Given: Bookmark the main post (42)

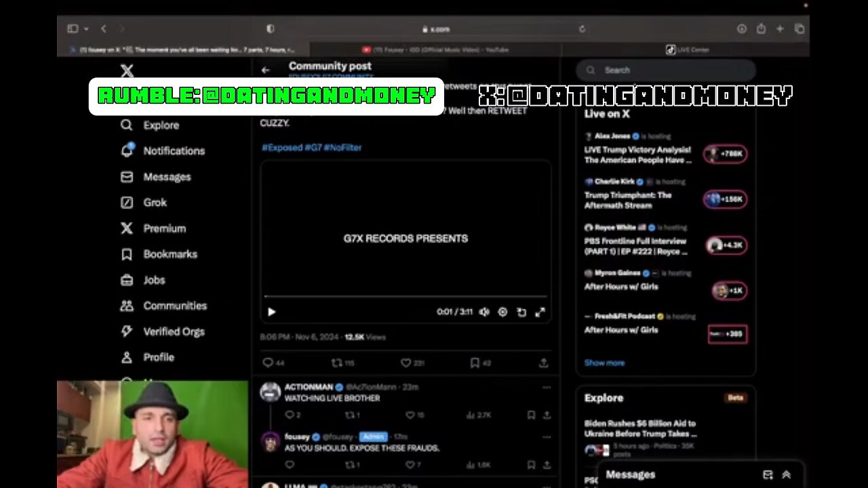Looking at the screenshot, I should [481, 363].
